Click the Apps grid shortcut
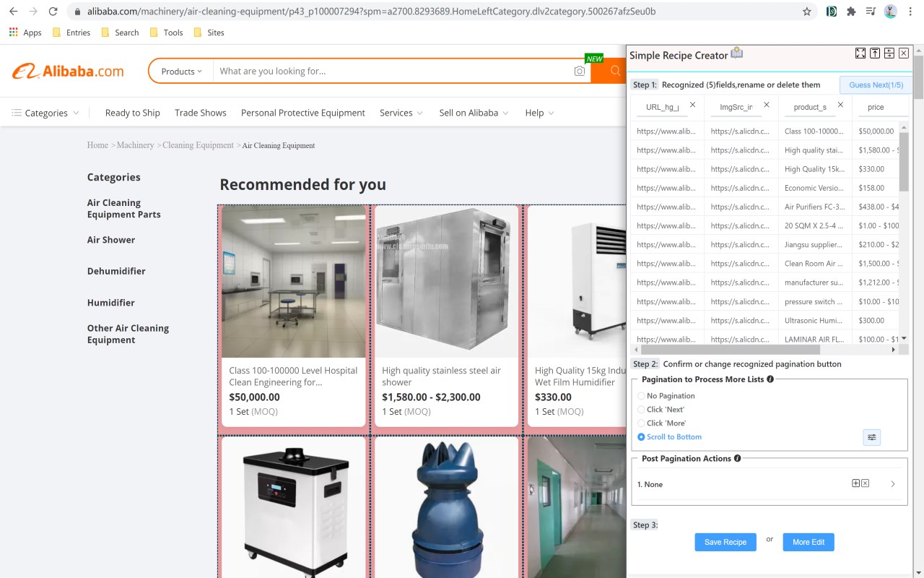Image resolution: width=924 pixels, height=578 pixels. [25, 33]
